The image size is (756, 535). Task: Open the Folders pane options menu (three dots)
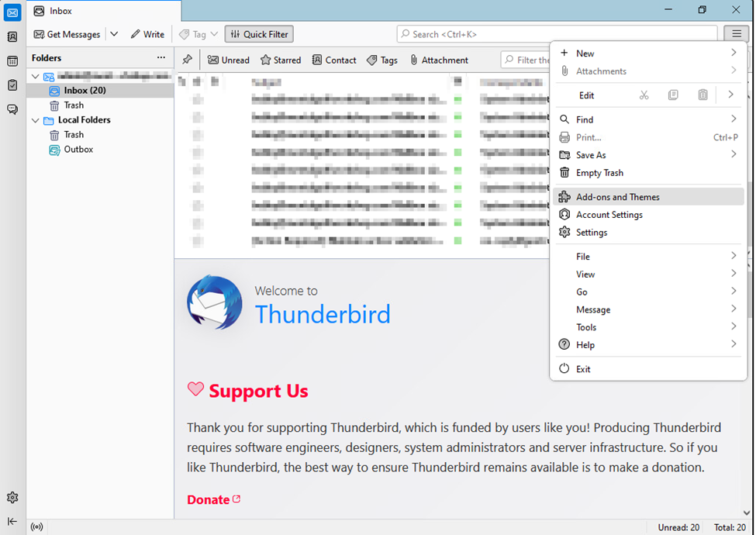[x=161, y=57]
